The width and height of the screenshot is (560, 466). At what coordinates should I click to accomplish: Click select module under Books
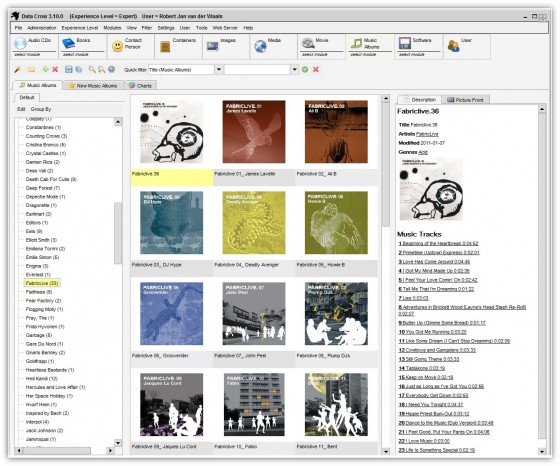click(x=75, y=55)
